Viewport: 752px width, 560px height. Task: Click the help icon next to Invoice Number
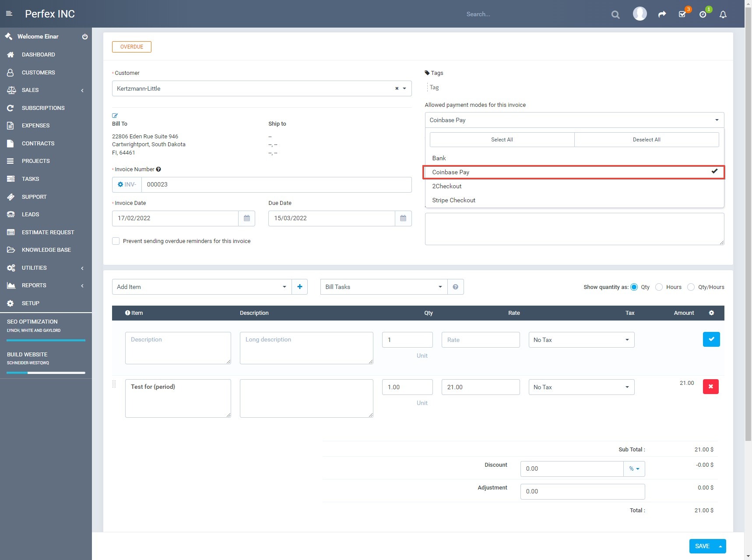click(158, 169)
